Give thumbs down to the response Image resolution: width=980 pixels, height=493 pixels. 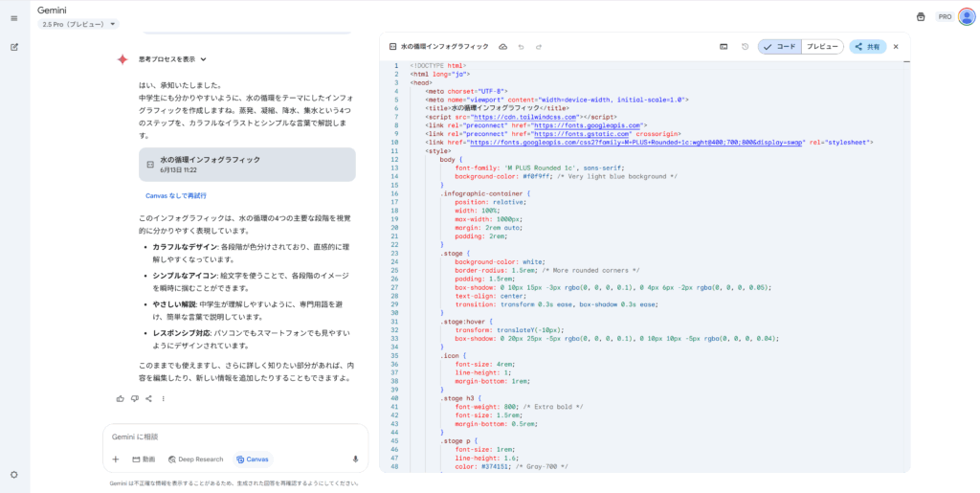click(x=134, y=398)
